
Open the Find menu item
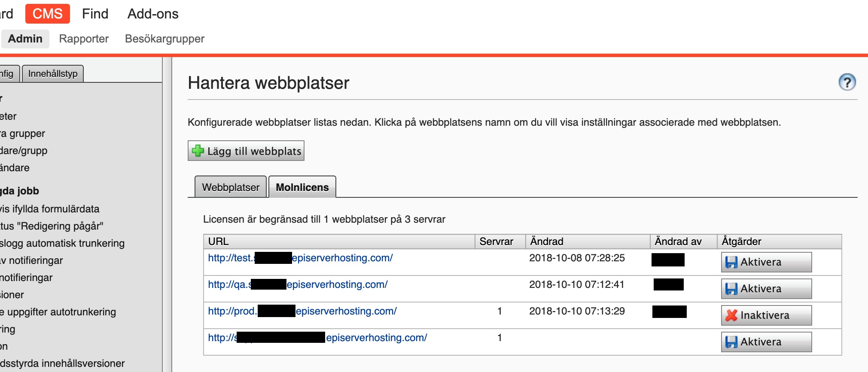(x=95, y=14)
